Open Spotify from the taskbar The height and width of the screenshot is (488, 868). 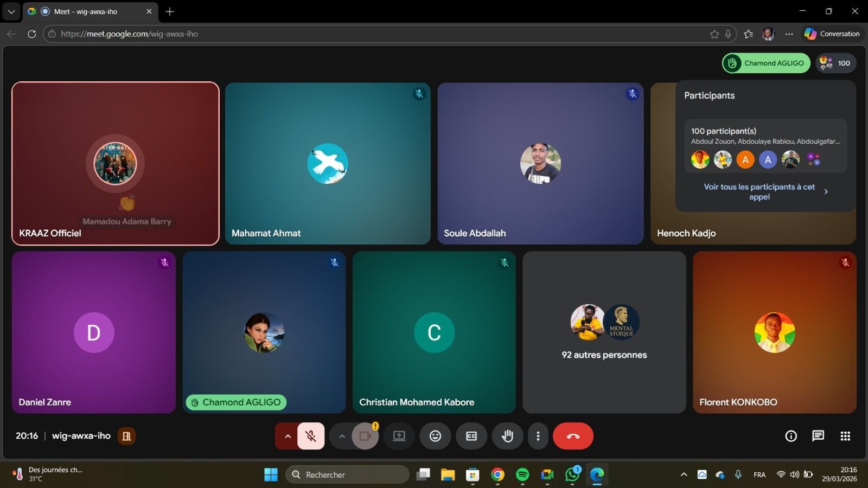[522, 474]
